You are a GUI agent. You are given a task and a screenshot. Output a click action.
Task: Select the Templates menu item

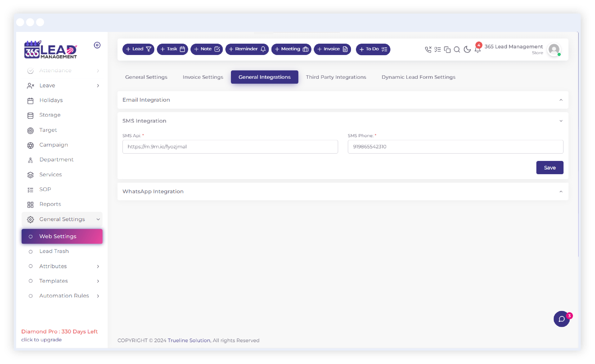click(x=53, y=281)
